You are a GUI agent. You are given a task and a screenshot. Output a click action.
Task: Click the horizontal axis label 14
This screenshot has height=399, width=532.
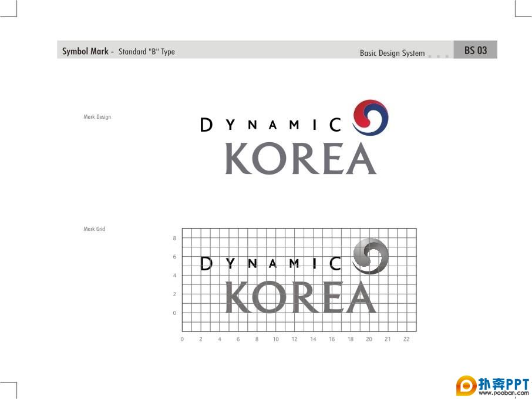[313, 339]
